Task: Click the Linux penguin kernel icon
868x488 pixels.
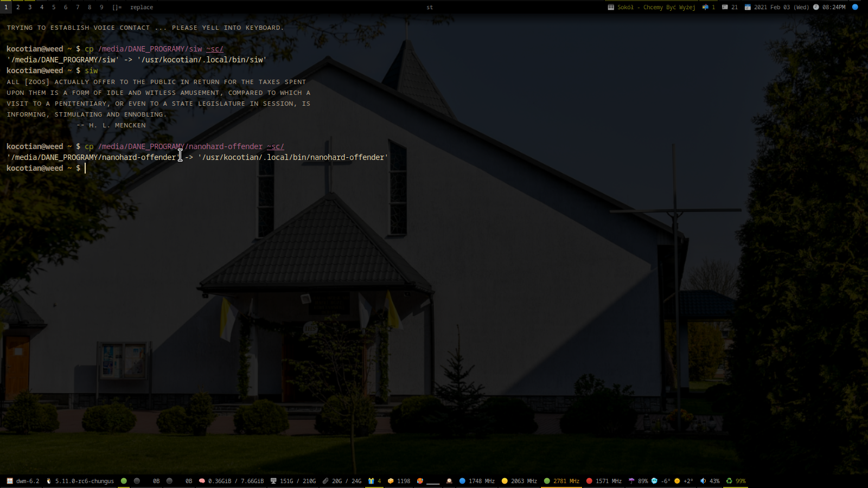Action: point(49,481)
